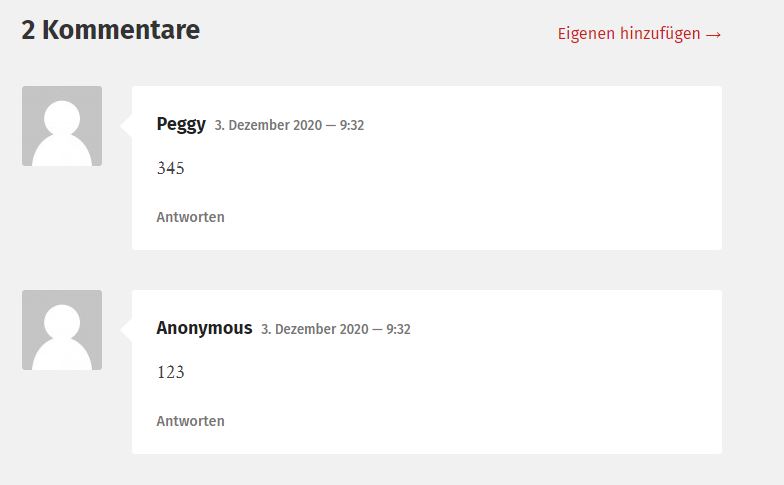Click the speech pointer on Anonymous's comment
This screenshot has width=784, height=485.
126,329
